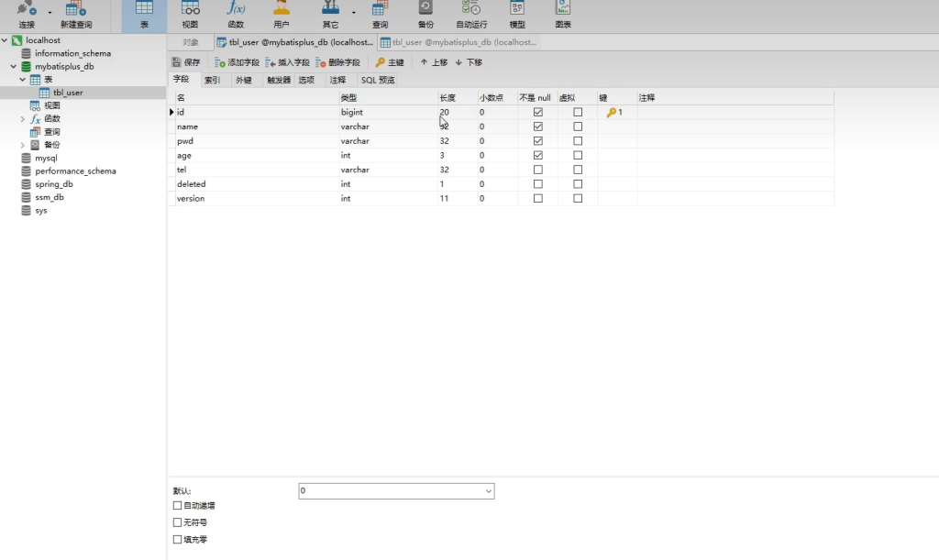Switch to the SQL 预览 tab

pos(378,81)
